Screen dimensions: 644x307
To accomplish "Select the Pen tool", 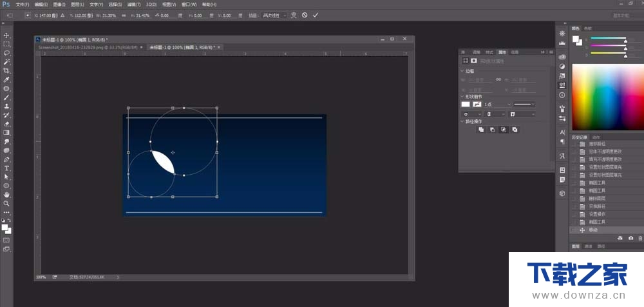I will coord(6,159).
